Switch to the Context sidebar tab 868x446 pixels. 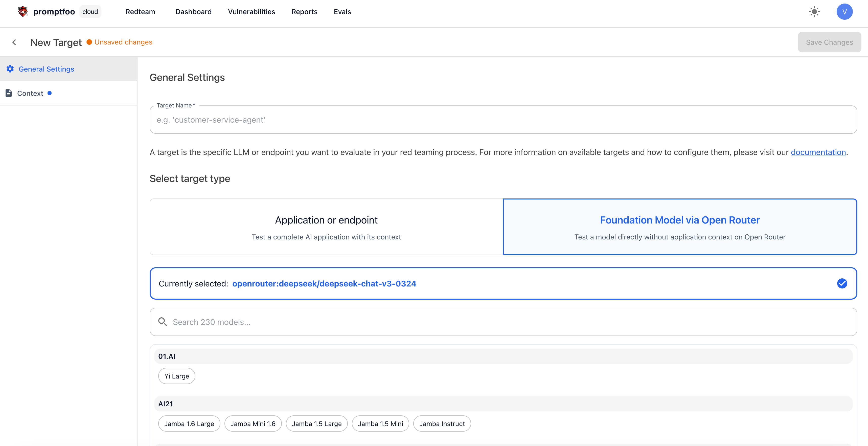click(x=30, y=93)
